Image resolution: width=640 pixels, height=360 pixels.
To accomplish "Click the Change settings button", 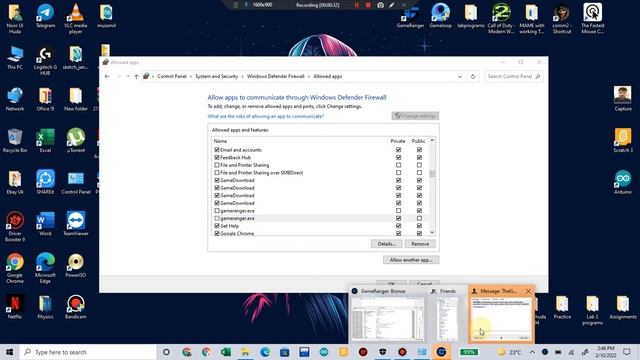I will coord(415,116).
